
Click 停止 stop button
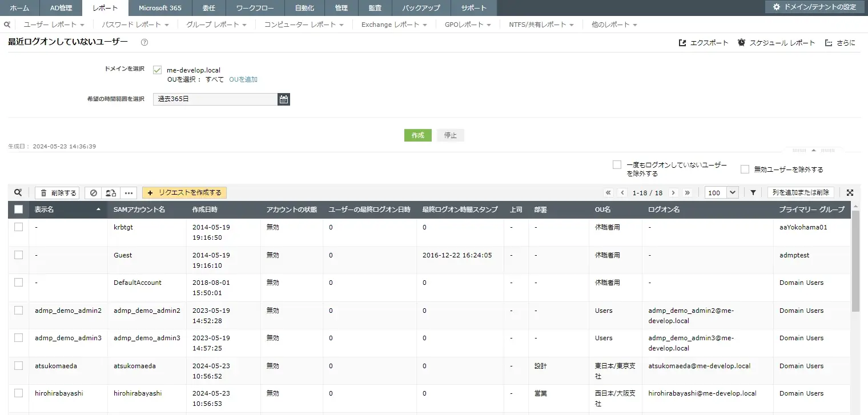[451, 135]
